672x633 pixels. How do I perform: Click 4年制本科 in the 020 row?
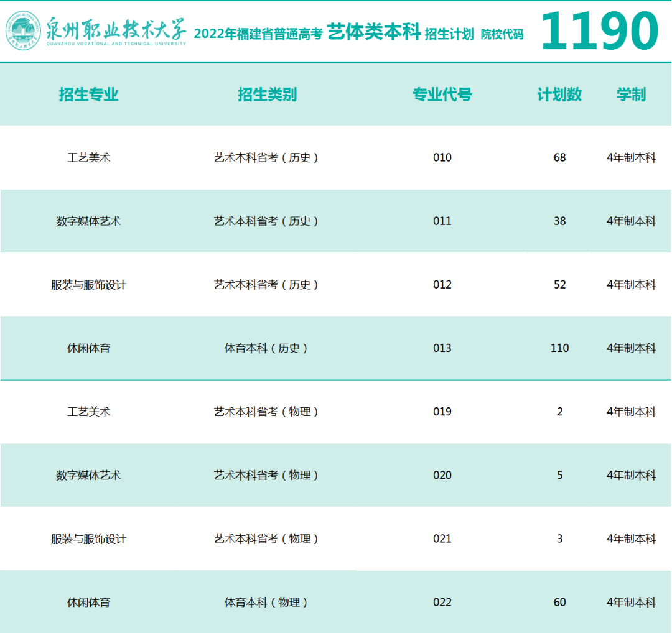coord(632,476)
